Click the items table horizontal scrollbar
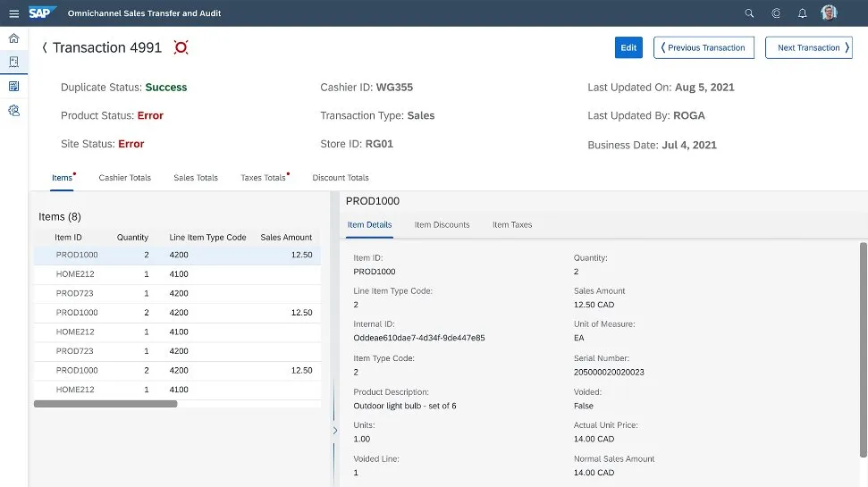Image resolution: width=868 pixels, height=487 pixels. pyautogui.click(x=105, y=404)
